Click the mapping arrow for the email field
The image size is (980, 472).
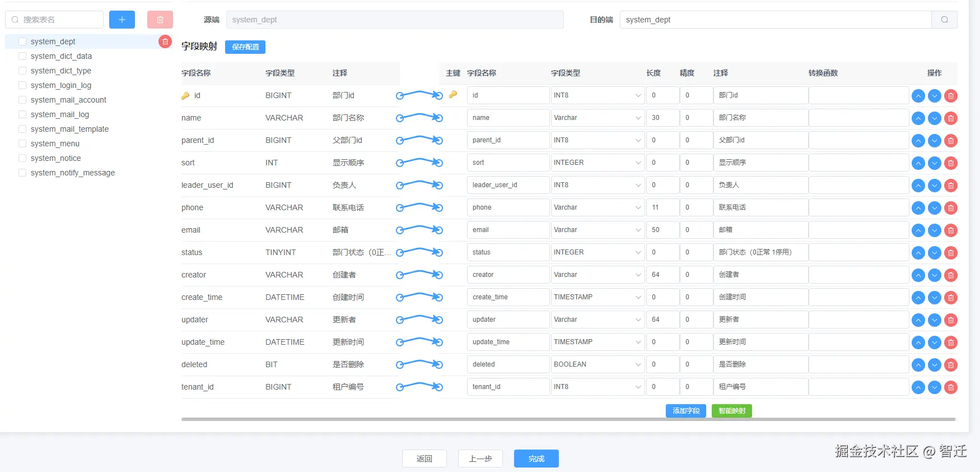(419, 230)
